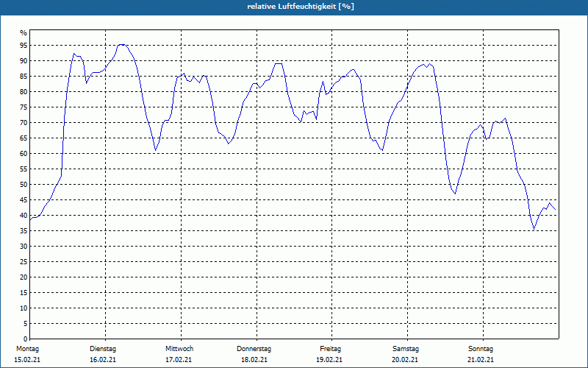Click the y-axis value '35'
This screenshot has width=588, height=368.
coord(24,231)
